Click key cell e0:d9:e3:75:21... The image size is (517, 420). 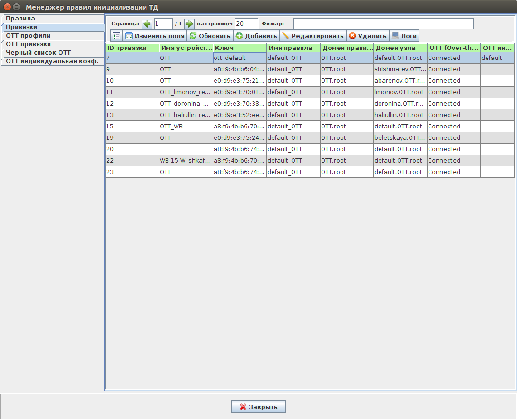(240, 81)
